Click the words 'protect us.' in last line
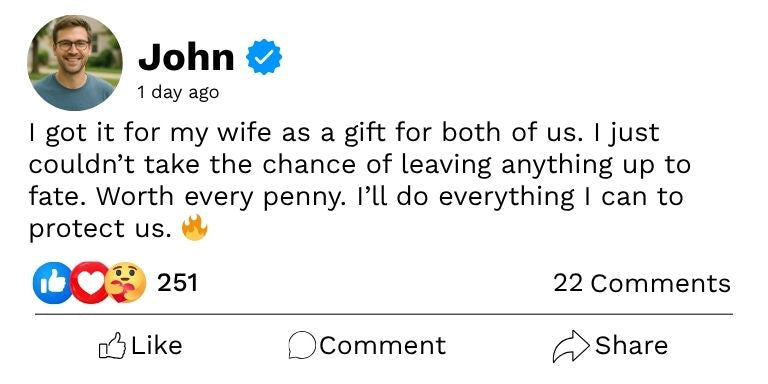 click(100, 229)
